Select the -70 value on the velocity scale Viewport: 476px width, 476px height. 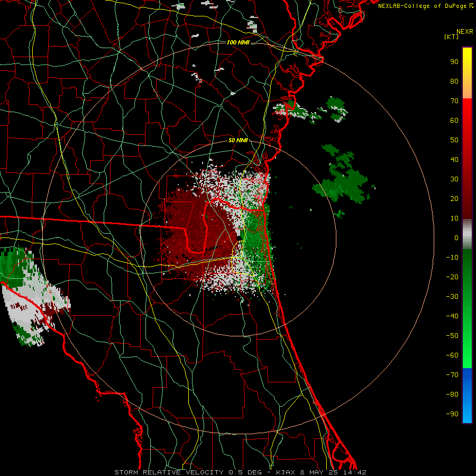coord(452,375)
